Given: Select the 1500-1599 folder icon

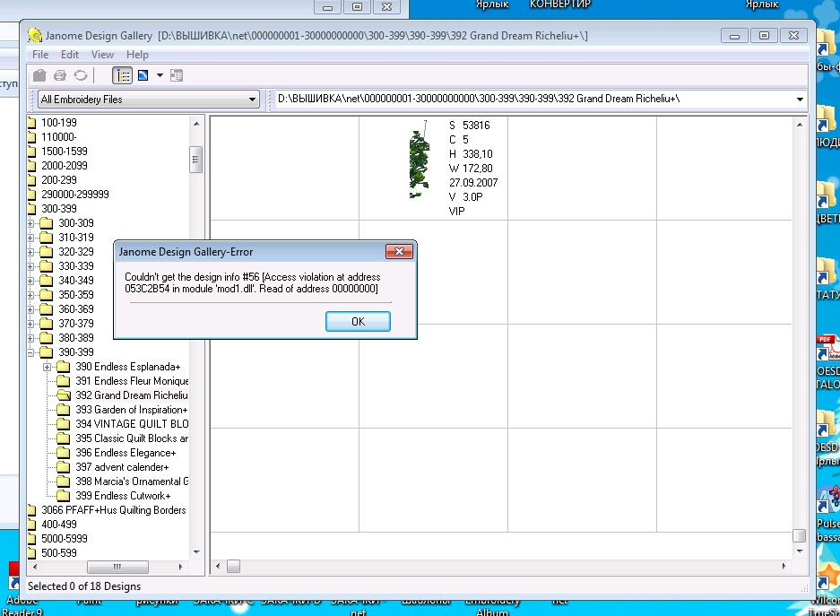Looking at the screenshot, I should click(31, 152).
